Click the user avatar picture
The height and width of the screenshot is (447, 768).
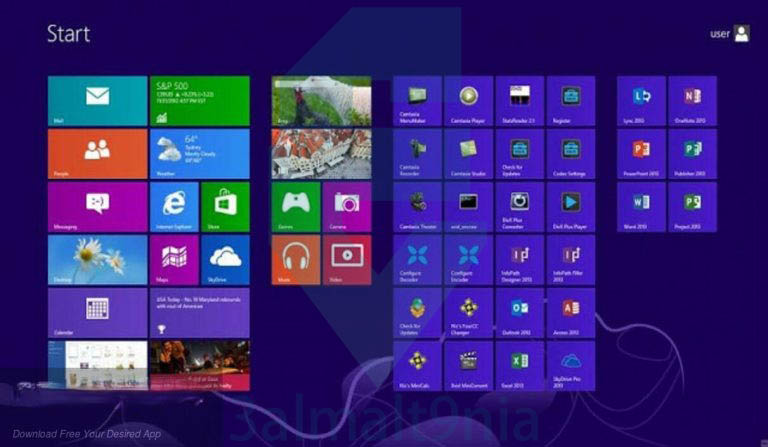[x=742, y=34]
